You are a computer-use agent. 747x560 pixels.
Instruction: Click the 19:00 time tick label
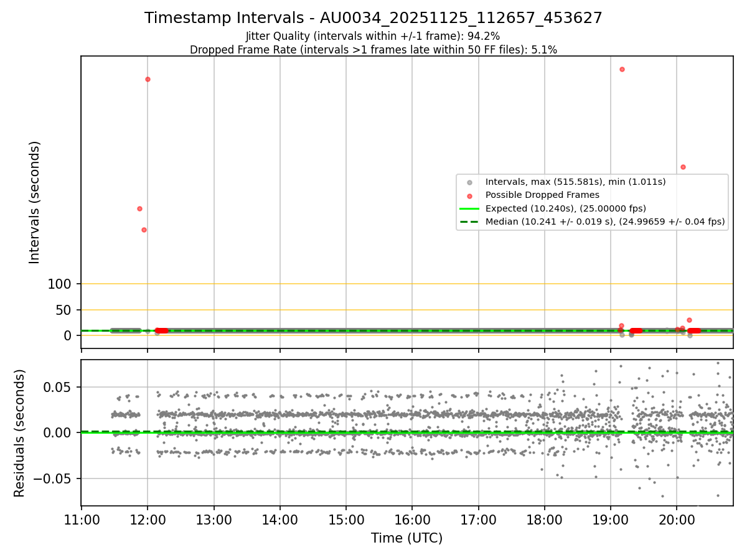tap(611, 519)
